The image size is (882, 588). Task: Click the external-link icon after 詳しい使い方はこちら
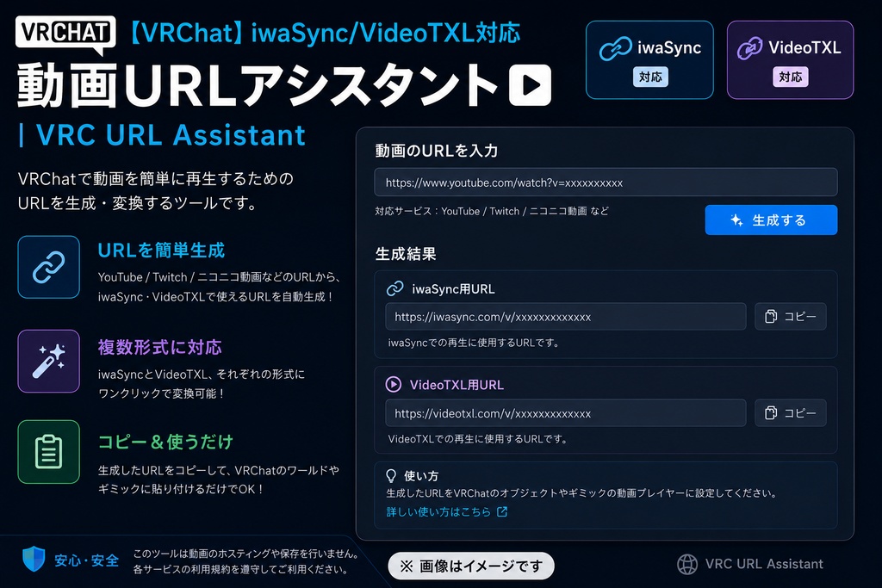click(x=502, y=511)
